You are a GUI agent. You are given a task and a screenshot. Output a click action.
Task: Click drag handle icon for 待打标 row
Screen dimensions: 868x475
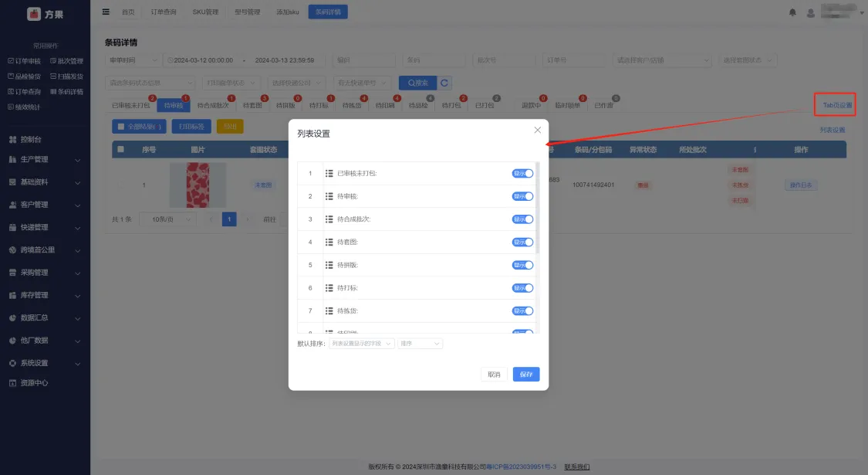[329, 287]
